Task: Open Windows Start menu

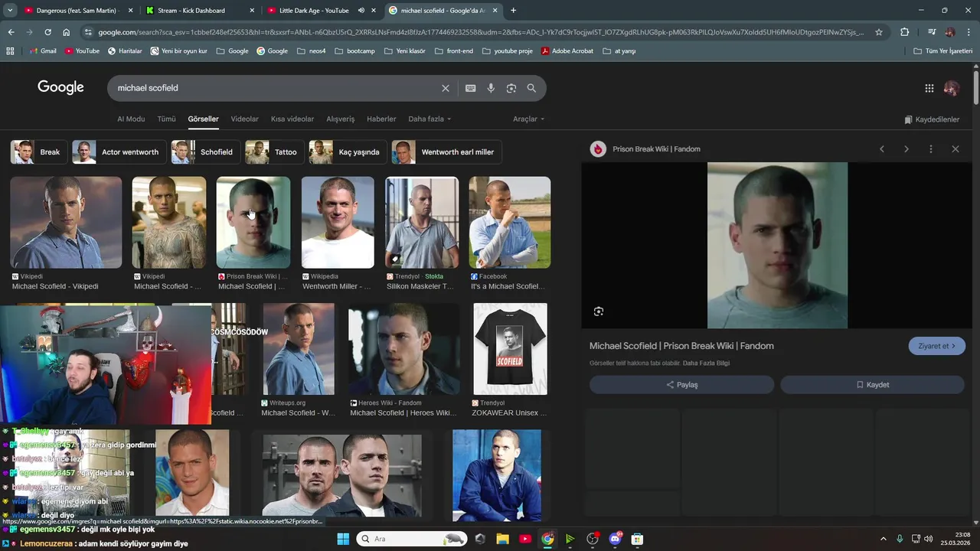Action: [343, 539]
